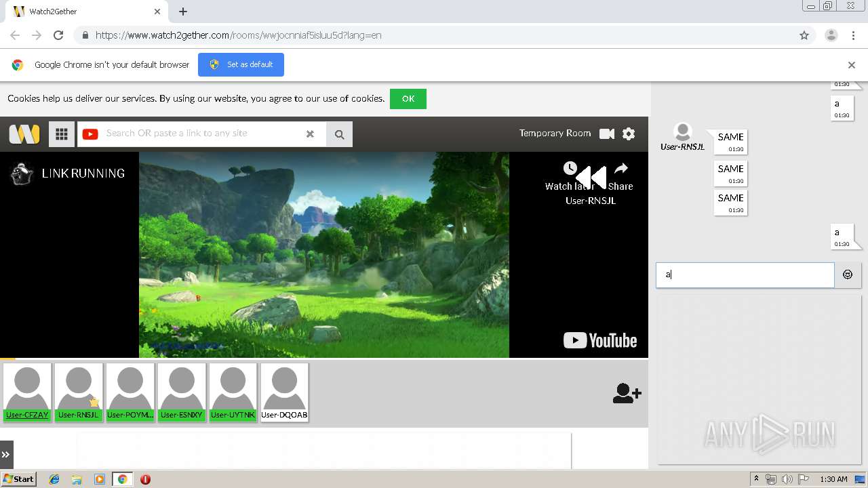Click the rewind double-arrow overlay
The height and width of the screenshot is (488, 868).
pos(591,178)
